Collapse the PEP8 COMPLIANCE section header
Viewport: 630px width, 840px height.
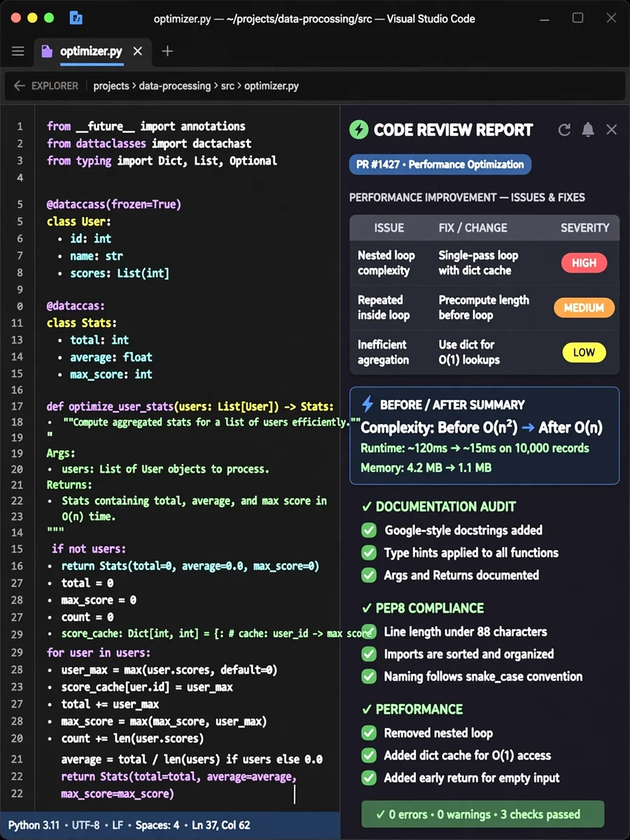coord(423,608)
